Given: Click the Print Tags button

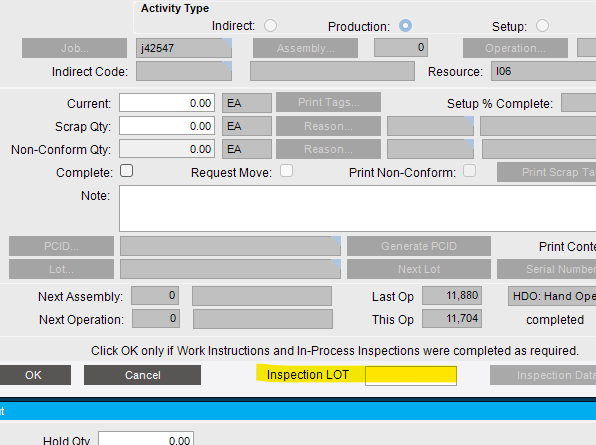Looking at the screenshot, I should pyautogui.click(x=328, y=102).
